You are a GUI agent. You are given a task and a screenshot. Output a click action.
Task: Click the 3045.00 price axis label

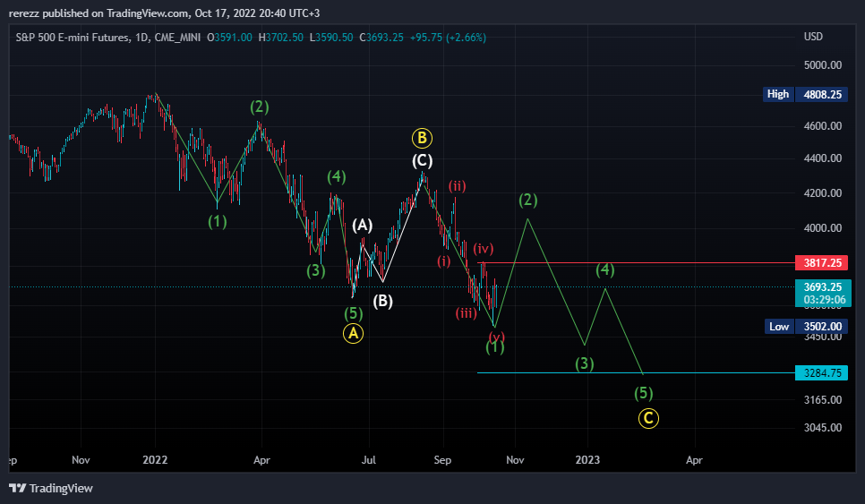pos(823,427)
